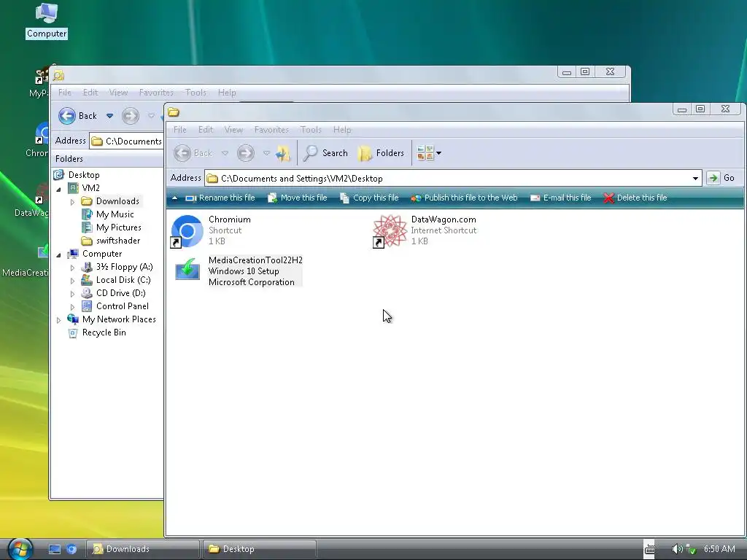Select My Music in folder tree
The height and width of the screenshot is (560, 747).
click(115, 214)
